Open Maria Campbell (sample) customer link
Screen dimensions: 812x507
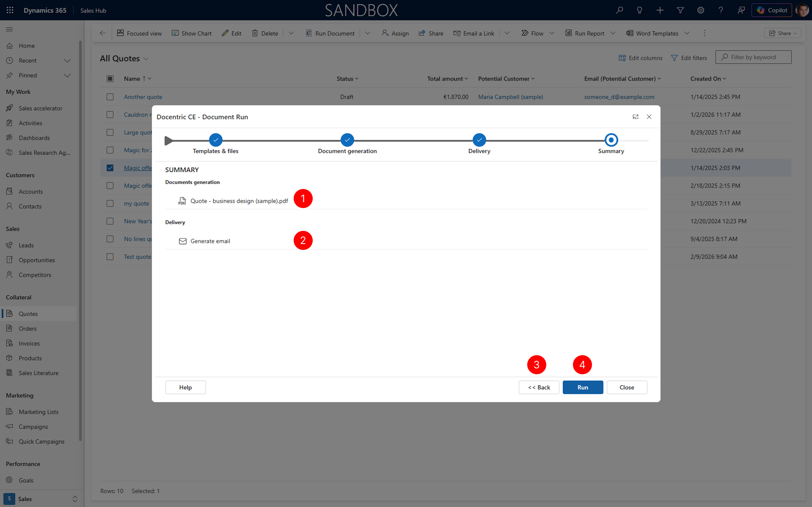click(x=511, y=97)
